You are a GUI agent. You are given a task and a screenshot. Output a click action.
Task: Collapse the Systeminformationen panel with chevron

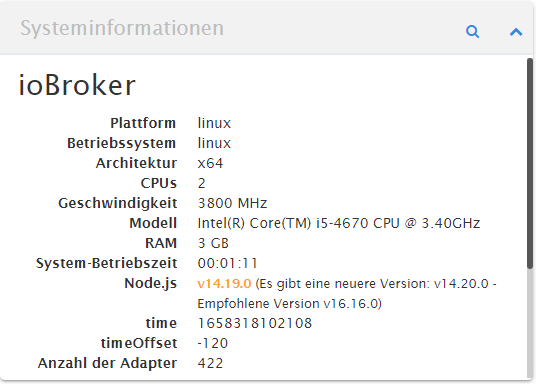coord(516,32)
